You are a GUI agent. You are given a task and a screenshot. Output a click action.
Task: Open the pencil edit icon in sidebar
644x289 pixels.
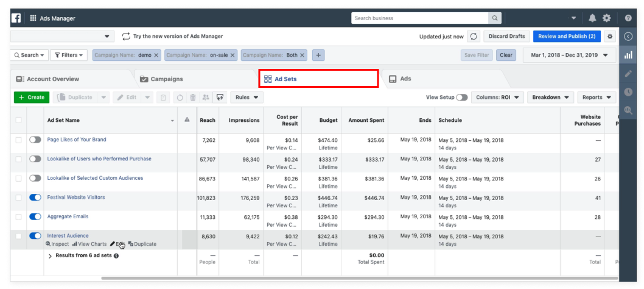[x=628, y=74]
